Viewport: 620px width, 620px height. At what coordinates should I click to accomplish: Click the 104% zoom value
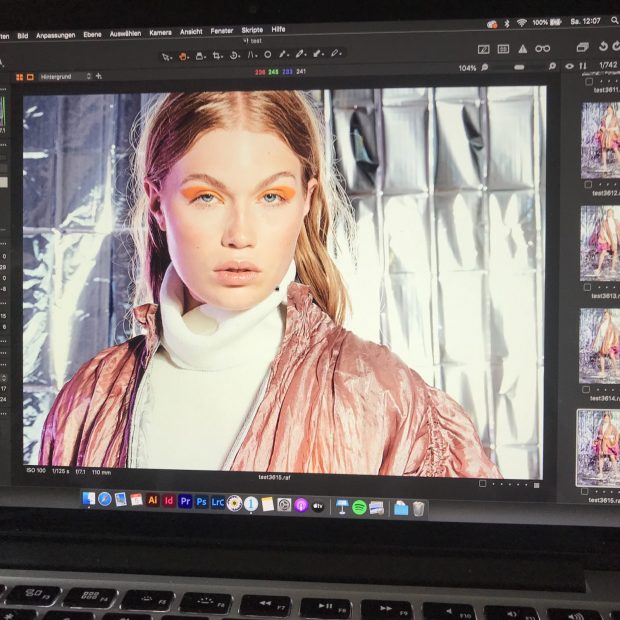[467, 68]
